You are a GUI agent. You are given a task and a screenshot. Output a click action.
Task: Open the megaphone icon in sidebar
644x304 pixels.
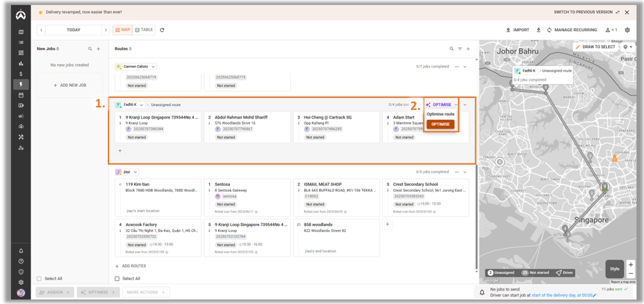[x=21, y=116]
